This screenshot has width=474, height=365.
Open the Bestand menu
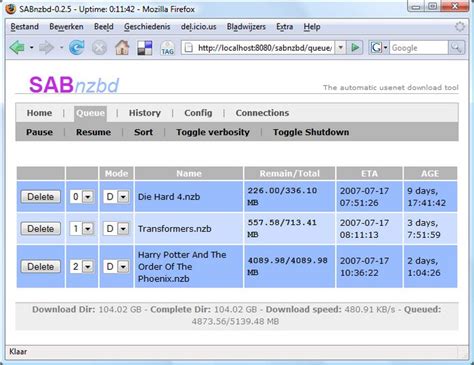point(25,27)
